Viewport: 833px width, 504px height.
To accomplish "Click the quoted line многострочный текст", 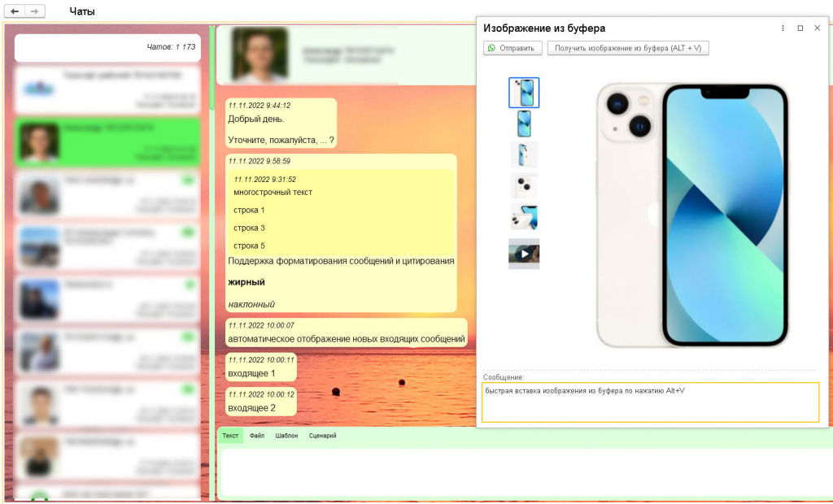I will tap(273, 193).
